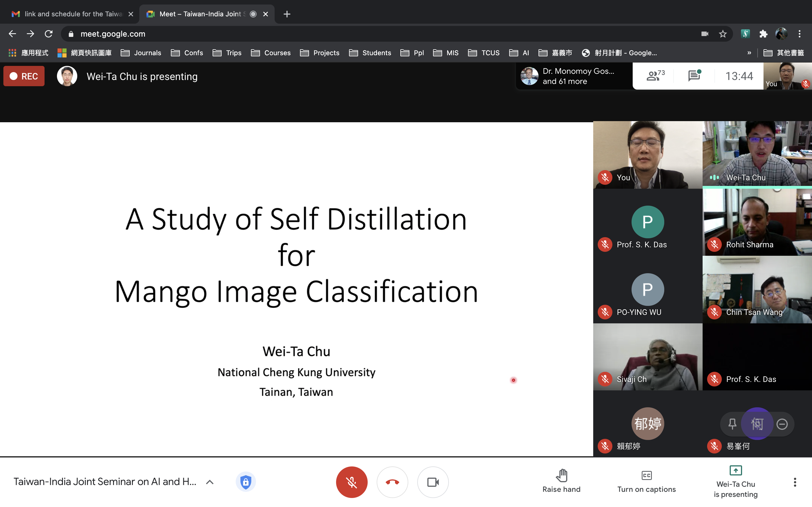Toggle camera on/off button
The image size is (812, 507).
434,481
